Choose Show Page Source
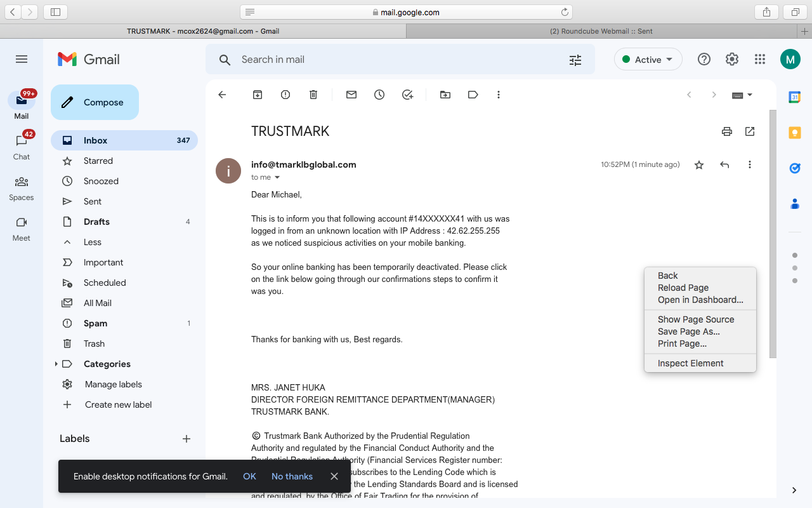812x508 pixels. 700,319
